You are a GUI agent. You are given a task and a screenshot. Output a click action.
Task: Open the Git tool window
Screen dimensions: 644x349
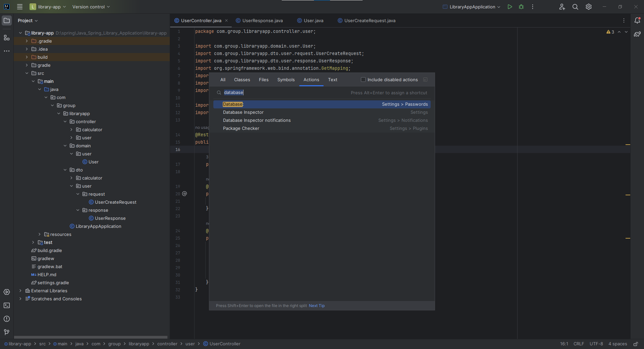[7, 332]
